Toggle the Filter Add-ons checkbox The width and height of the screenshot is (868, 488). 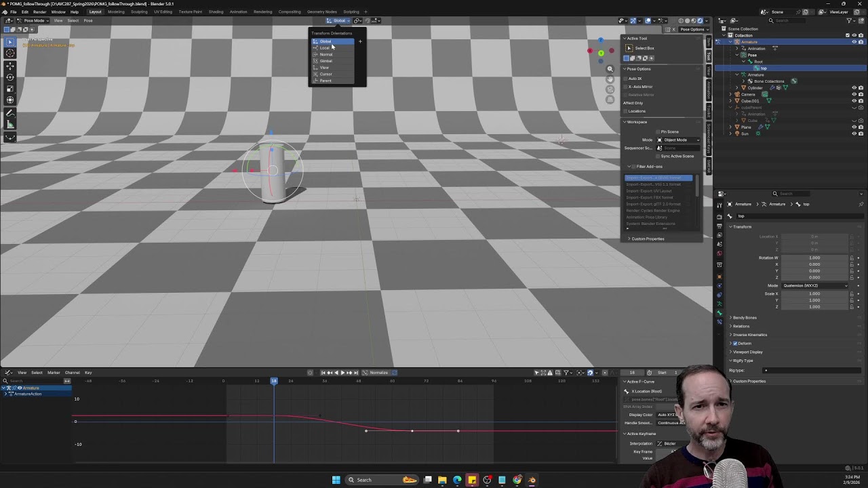[x=633, y=167]
